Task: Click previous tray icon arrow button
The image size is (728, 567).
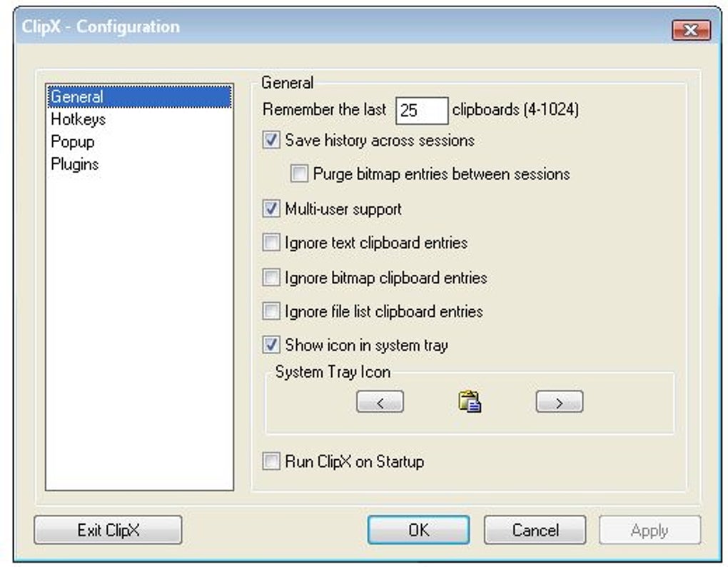Action: (380, 402)
